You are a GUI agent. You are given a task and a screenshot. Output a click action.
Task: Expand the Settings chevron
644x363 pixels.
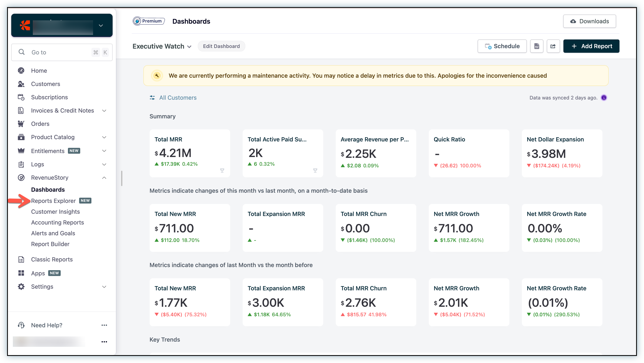(104, 287)
